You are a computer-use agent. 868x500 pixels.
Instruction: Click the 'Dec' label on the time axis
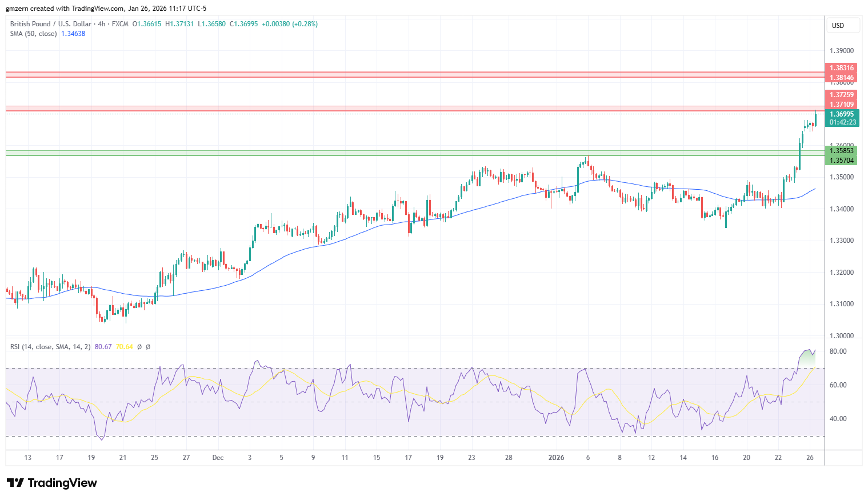click(218, 458)
